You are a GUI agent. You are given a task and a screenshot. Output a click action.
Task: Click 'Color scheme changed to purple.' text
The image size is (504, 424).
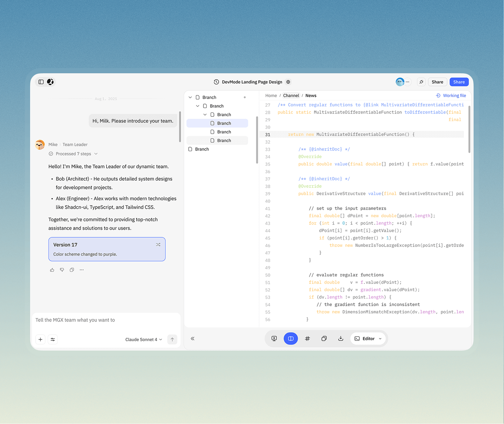tap(85, 254)
